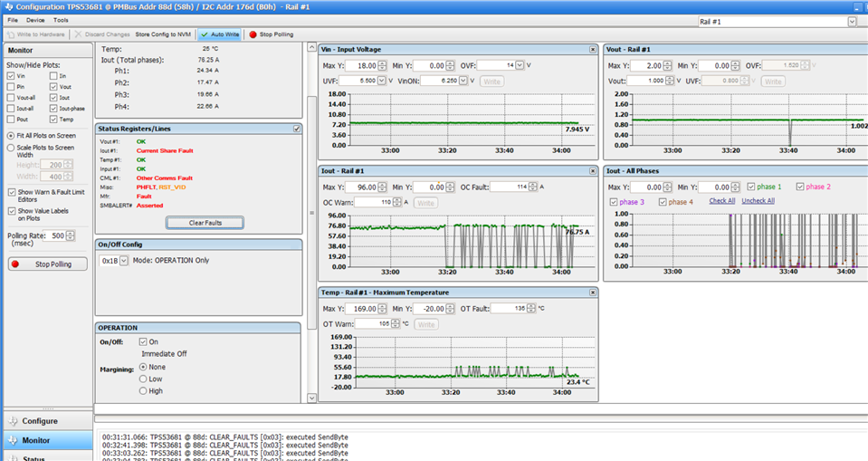Click the Clear Faults button

[205, 223]
